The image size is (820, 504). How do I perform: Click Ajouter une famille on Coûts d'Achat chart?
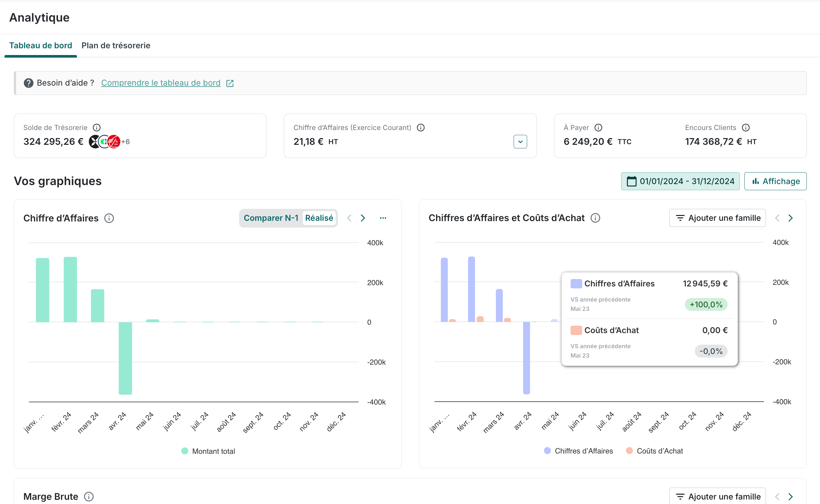pyautogui.click(x=717, y=218)
